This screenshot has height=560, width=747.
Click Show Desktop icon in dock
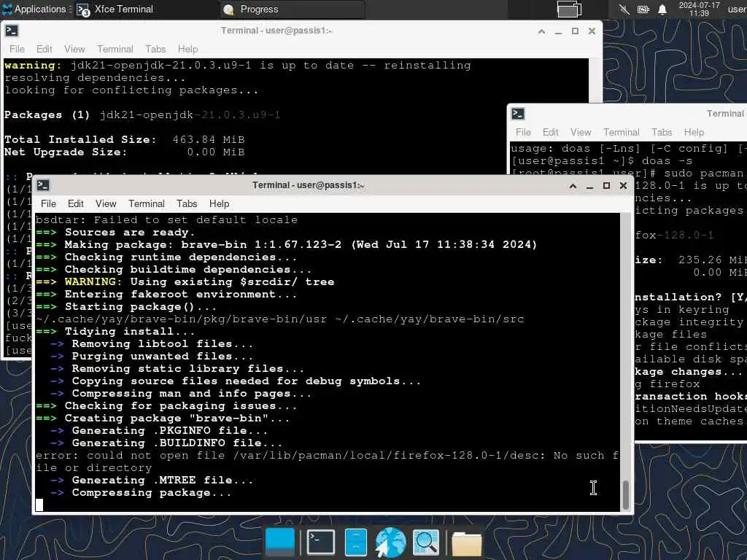279,542
